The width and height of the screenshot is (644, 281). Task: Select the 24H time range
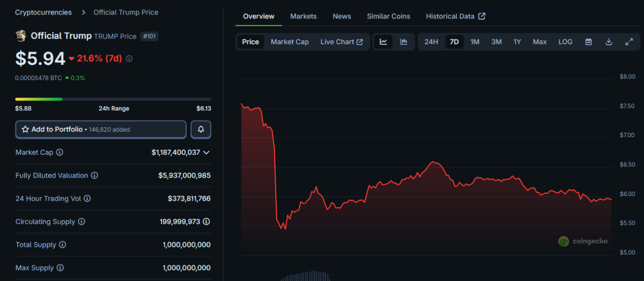431,42
